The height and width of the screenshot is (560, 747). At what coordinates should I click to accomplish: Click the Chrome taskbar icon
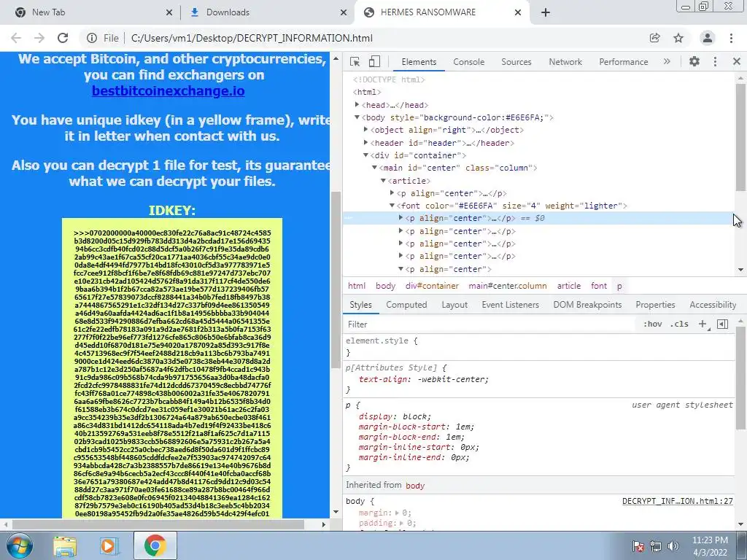155,545
